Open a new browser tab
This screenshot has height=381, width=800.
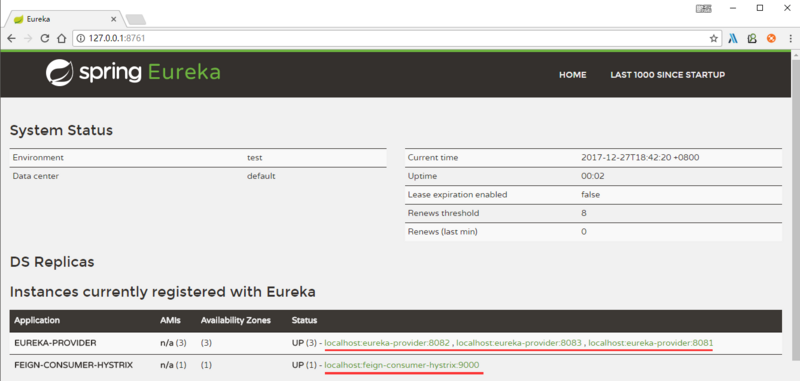[x=136, y=19]
